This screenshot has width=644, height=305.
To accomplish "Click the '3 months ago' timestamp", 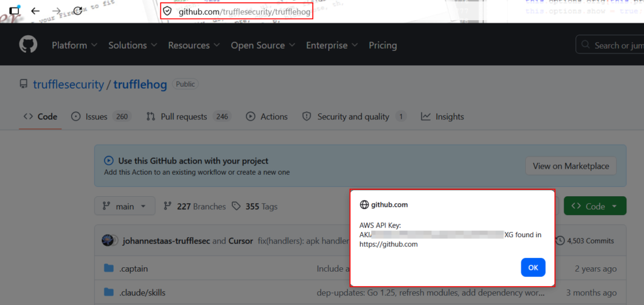I will [x=591, y=292].
